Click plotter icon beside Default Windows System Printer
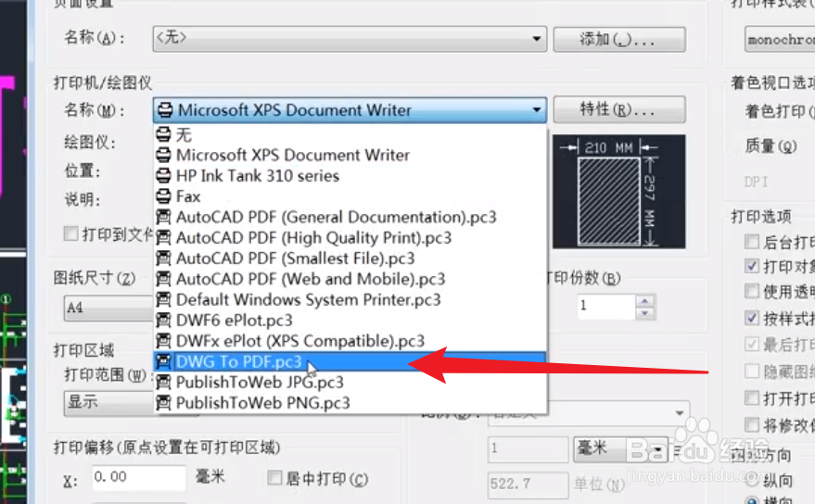The height and width of the screenshot is (504, 815). 163,300
